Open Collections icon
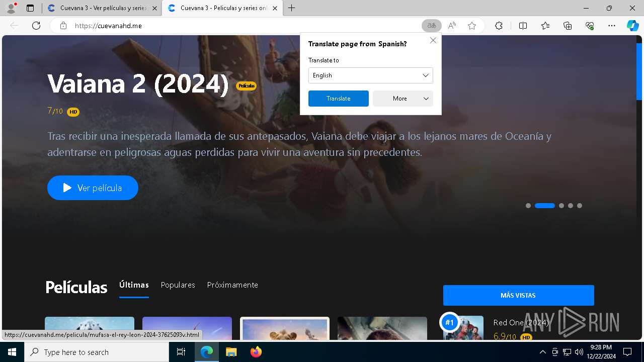Screen dimensions: 644x362 click(x=568, y=26)
